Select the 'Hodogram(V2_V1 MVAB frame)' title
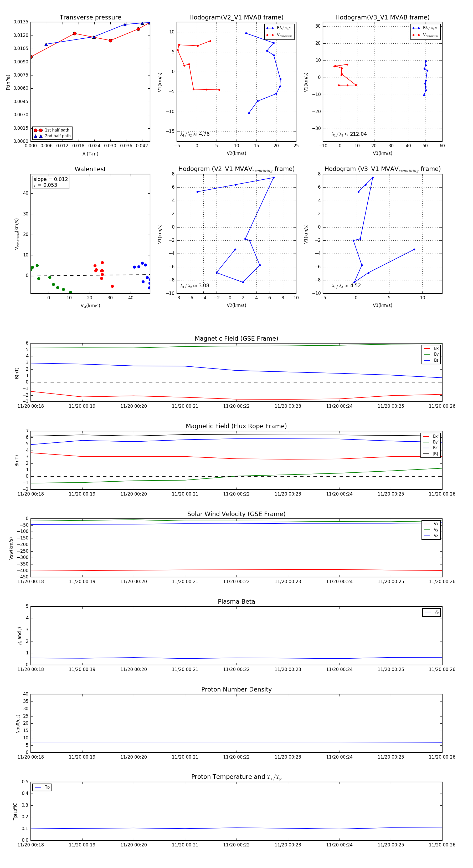Screen dimensions: 473x868 236,18
